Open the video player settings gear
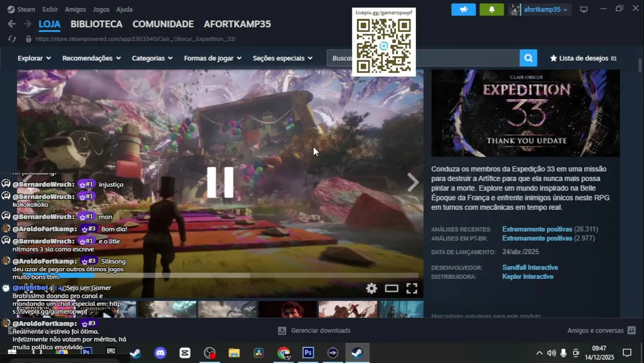This screenshot has width=644, height=363. 371,288
